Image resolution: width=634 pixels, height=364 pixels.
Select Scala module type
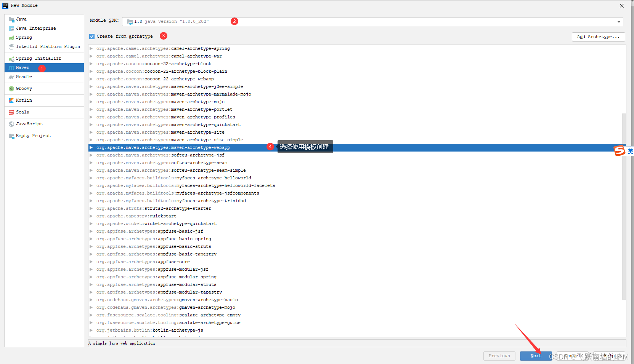point(44,112)
